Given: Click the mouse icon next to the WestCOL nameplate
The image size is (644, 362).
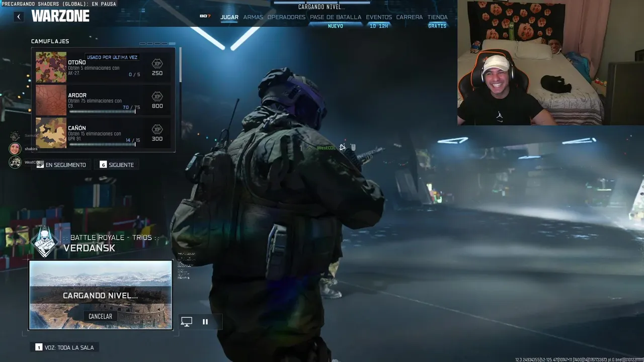Looking at the screenshot, I should (353, 147).
